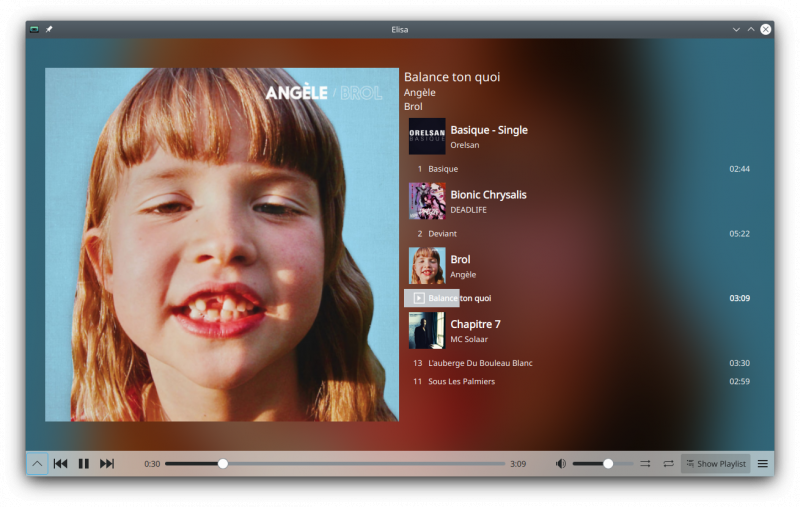Click the Bionic Chrysalis album cover
800x507 pixels.
427,201
